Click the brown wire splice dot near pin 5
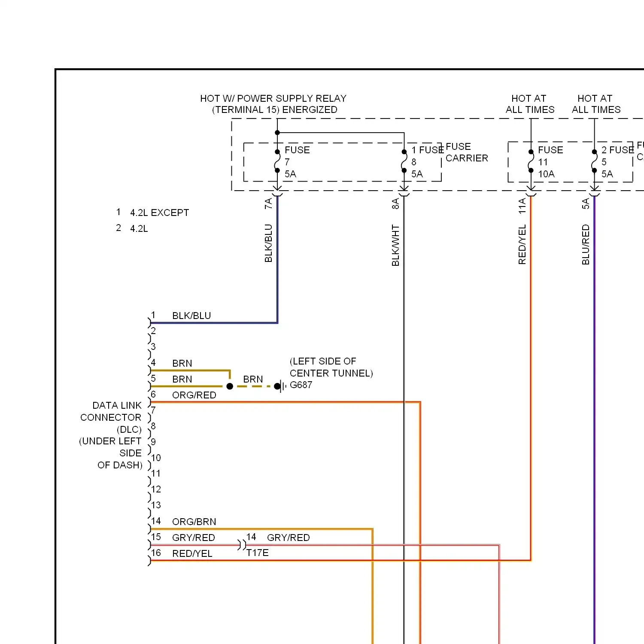Screen dimensions: 644x644 [x=230, y=386]
